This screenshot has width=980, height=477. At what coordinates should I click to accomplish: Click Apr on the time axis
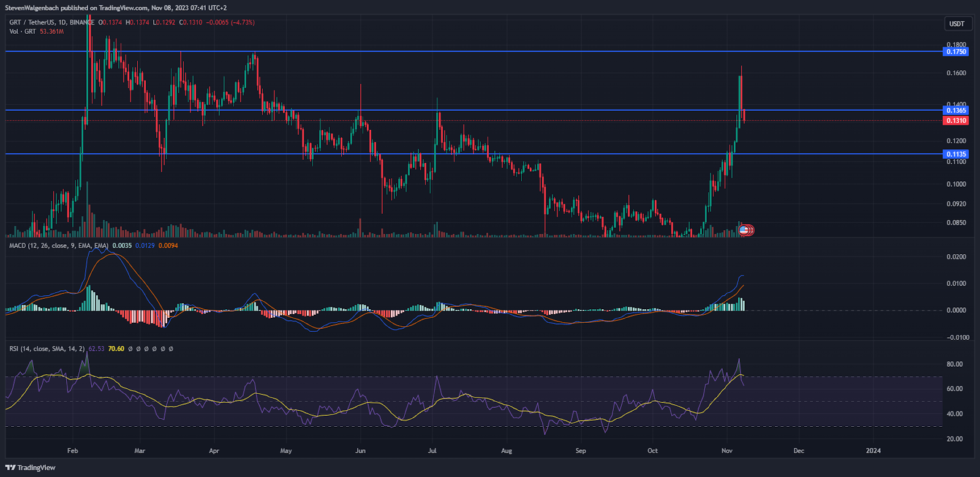click(x=214, y=451)
